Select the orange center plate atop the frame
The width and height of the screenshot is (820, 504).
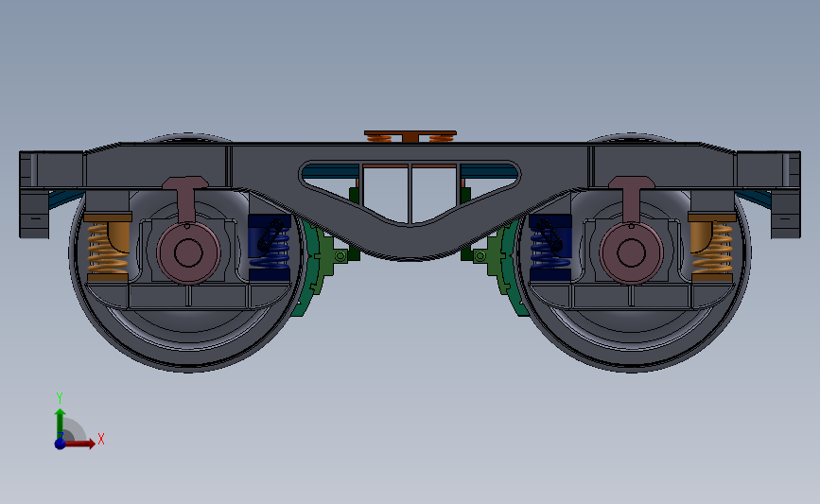click(410, 133)
